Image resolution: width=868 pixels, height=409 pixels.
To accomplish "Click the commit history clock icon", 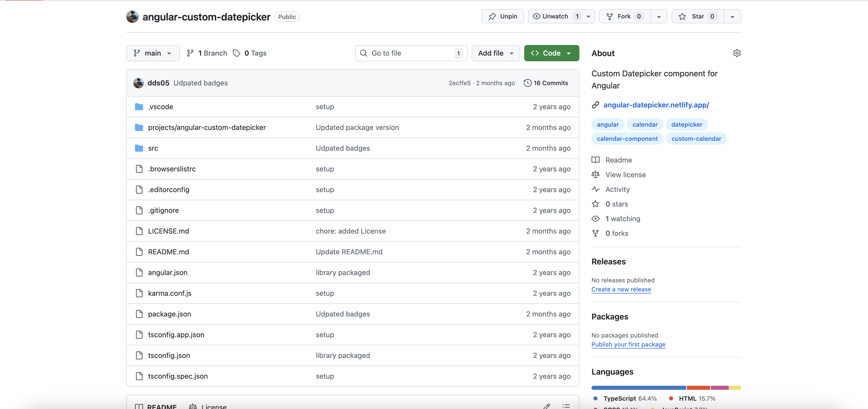I will [527, 83].
